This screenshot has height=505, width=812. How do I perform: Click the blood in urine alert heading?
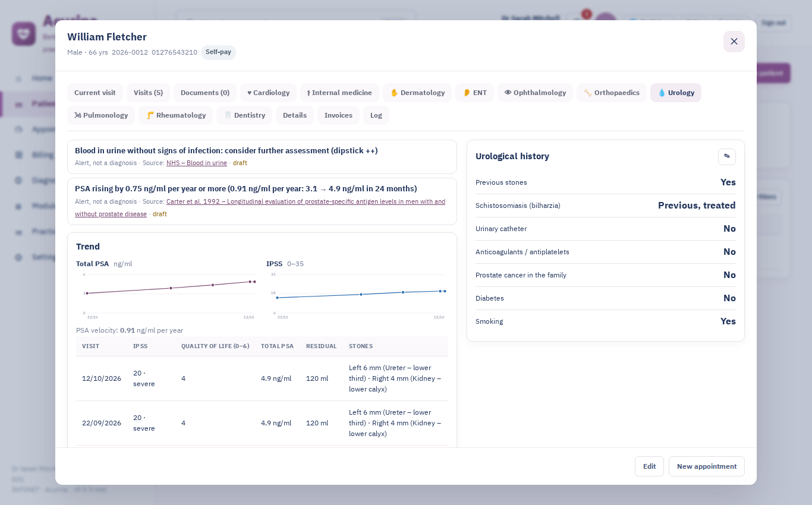point(226,151)
